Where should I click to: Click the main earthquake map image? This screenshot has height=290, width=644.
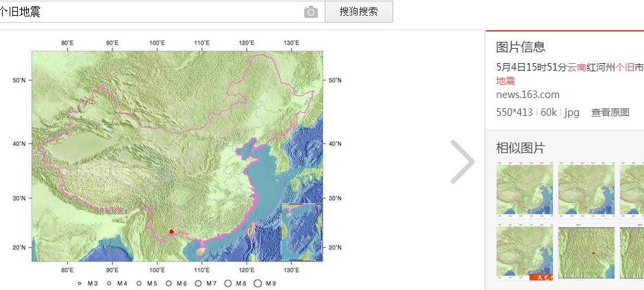177,161
